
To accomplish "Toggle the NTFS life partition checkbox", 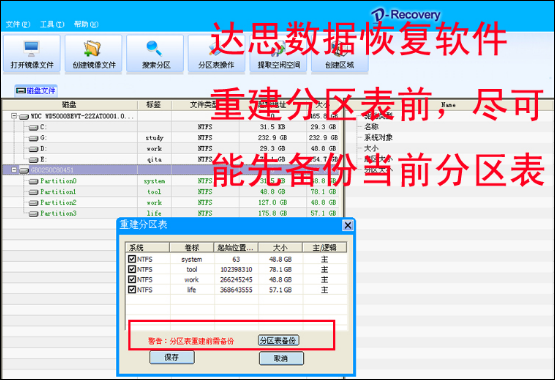I will pyautogui.click(x=132, y=289).
